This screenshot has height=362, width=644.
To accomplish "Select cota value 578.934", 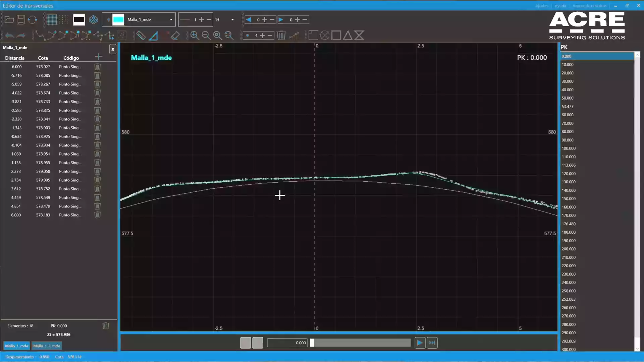I will click(43, 145).
